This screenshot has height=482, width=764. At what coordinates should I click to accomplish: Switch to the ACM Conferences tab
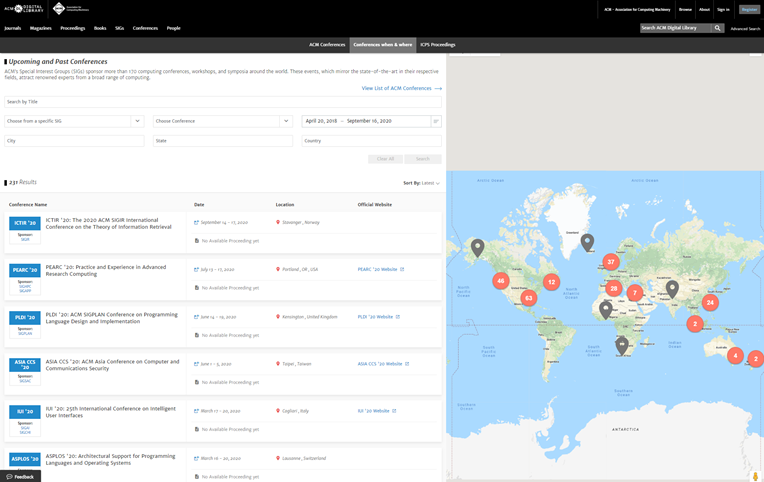tap(327, 45)
